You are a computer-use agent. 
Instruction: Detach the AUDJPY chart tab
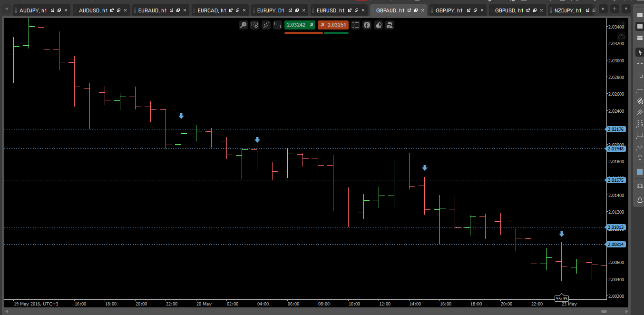tap(52, 10)
